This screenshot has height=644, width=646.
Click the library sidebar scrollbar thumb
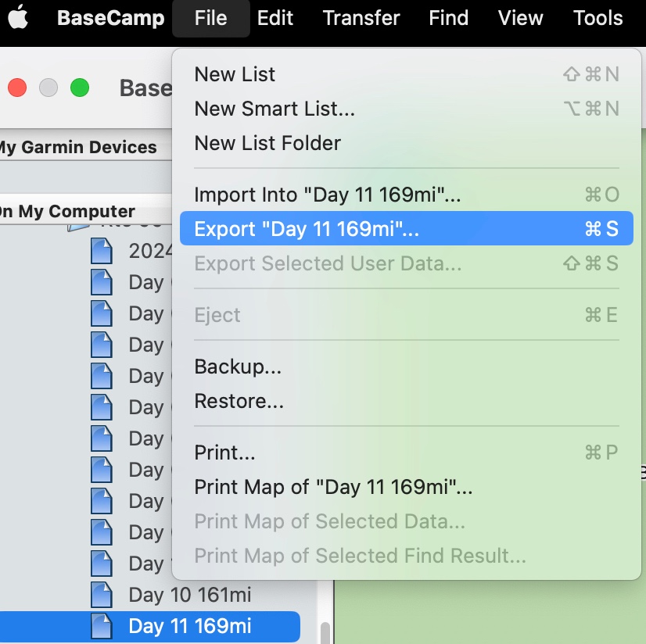tap(325, 632)
